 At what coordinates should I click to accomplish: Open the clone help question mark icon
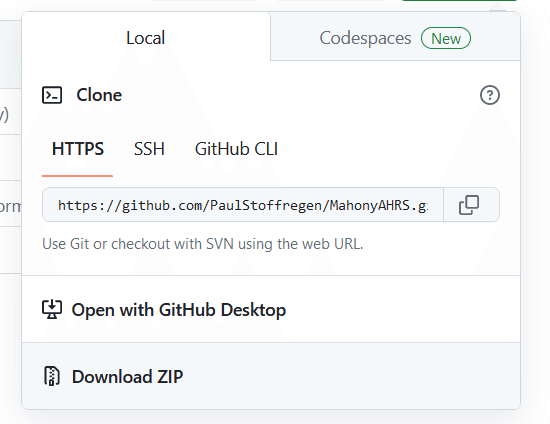point(490,95)
